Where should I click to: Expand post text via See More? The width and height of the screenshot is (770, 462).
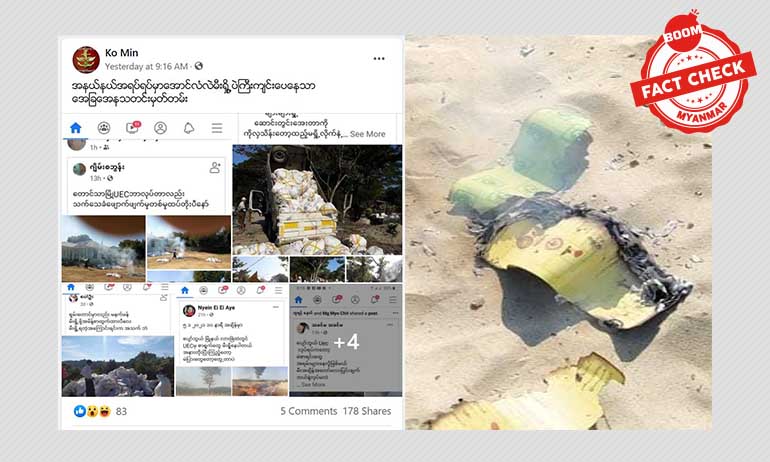click(367, 134)
